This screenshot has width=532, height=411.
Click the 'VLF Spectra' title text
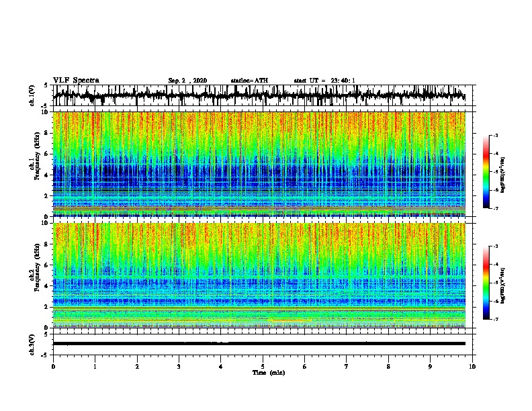click(x=76, y=81)
